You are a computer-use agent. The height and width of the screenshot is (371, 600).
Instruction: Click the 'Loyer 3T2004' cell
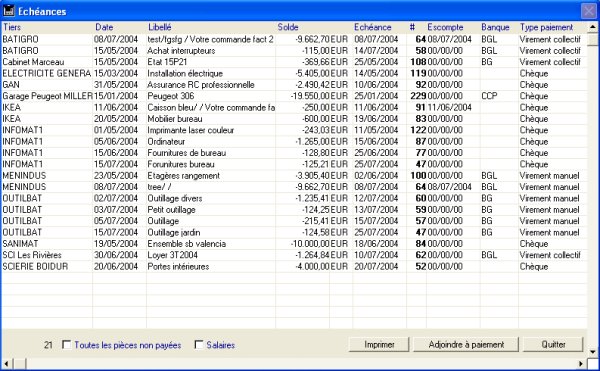[x=173, y=255]
